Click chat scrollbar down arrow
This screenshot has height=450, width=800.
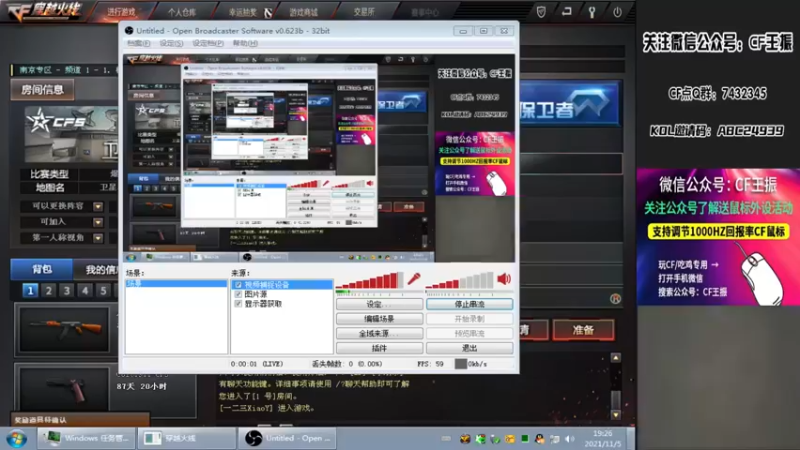[x=616, y=415]
